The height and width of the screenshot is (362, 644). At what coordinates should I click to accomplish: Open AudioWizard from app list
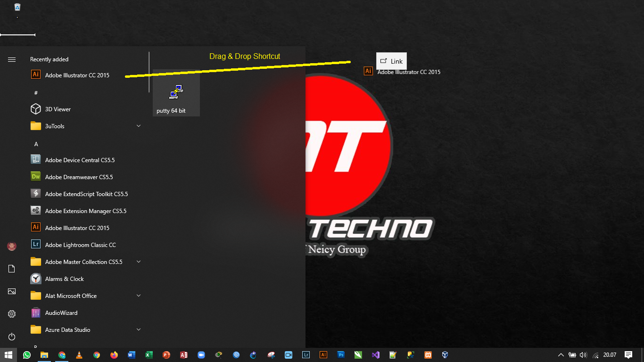[86, 313]
